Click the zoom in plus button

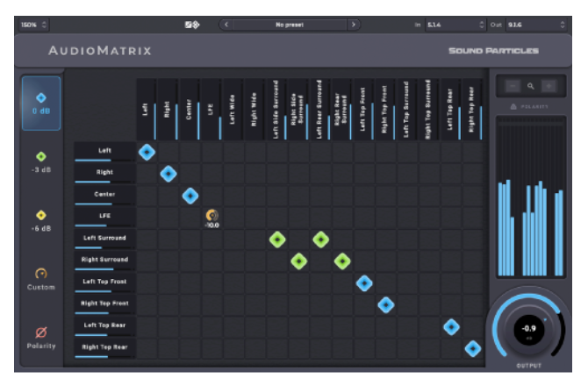(549, 87)
